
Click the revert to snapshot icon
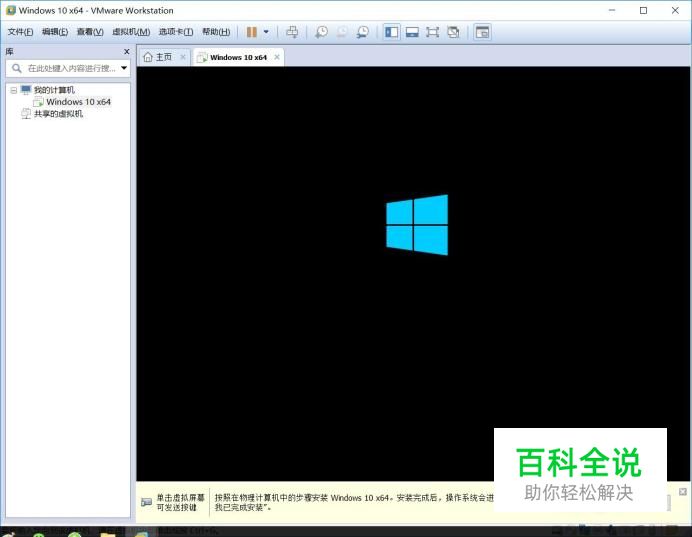click(342, 32)
